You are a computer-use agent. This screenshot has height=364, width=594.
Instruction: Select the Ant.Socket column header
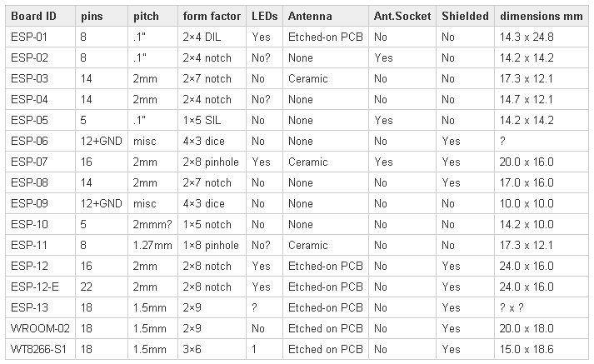402,17
